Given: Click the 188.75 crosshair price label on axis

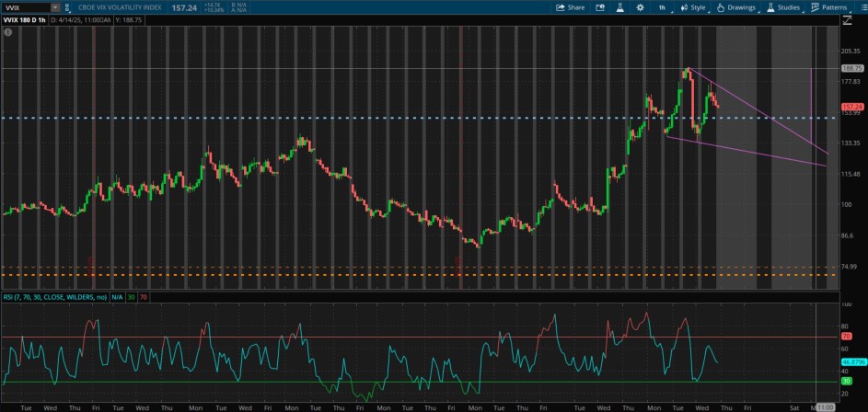Looking at the screenshot, I should tap(852, 69).
